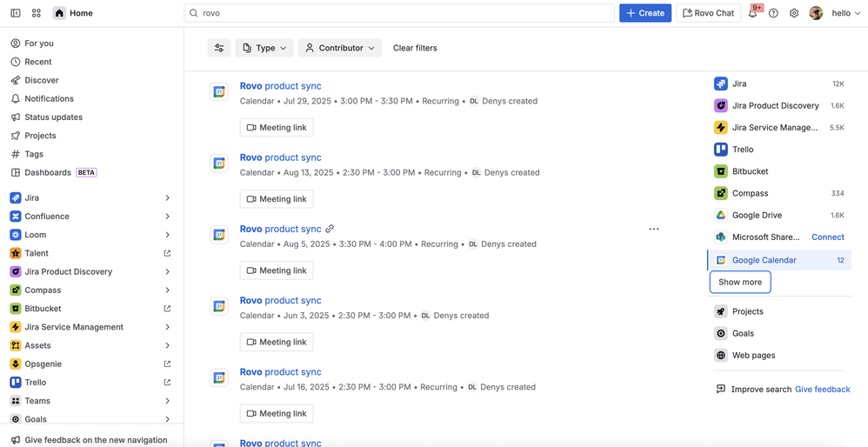Open Talent in a new tab via external-link icon
Screen dimensions: 868x447
pyautogui.click(x=167, y=253)
